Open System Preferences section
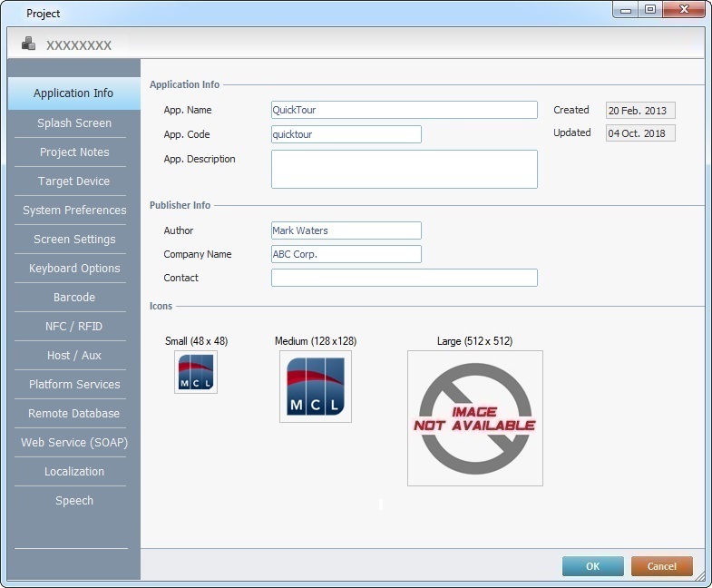Image resolution: width=712 pixels, height=588 pixels. [74, 211]
